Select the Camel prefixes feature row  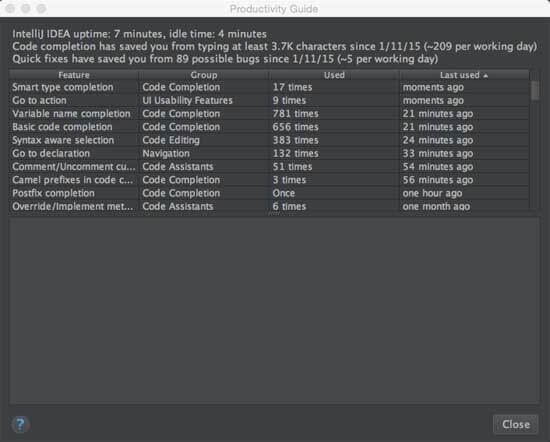pos(269,180)
